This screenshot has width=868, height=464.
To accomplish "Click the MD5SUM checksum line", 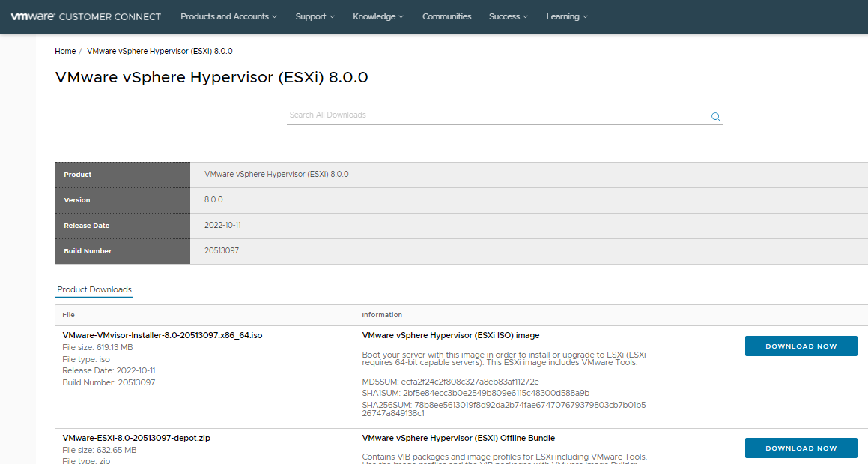I will click(x=450, y=382).
